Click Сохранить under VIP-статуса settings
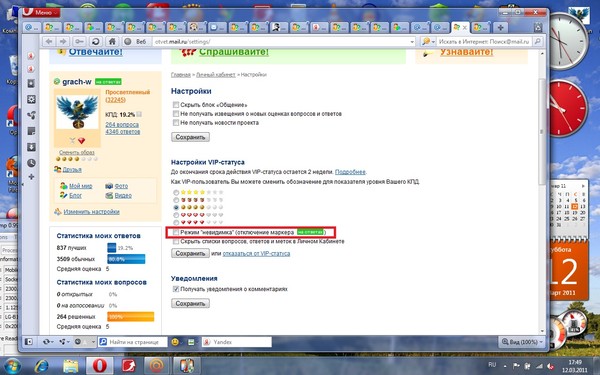Screen dimensions: 600x375 point(190,253)
